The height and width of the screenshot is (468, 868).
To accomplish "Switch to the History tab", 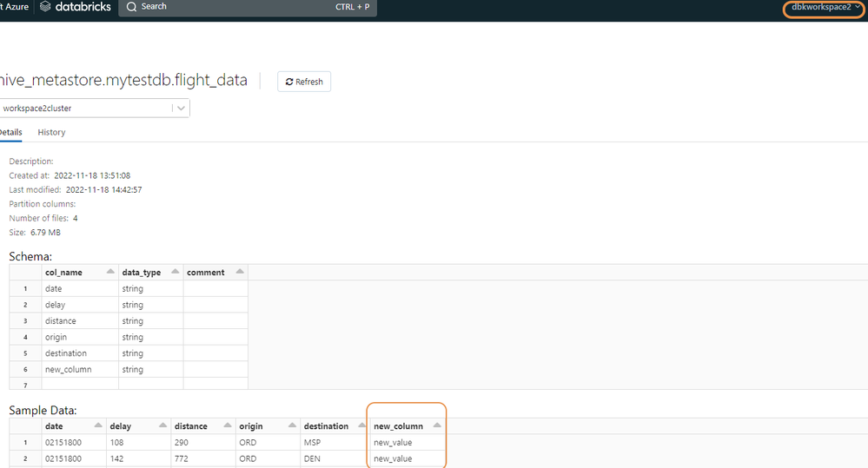I will pyautogui.click(x=51, y=132).
